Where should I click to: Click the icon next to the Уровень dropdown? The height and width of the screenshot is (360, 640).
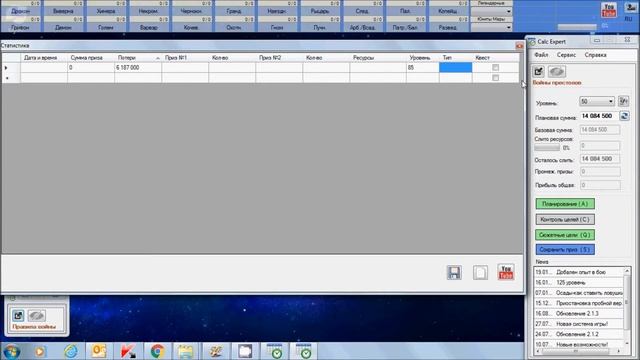click(x=624, y=101)
